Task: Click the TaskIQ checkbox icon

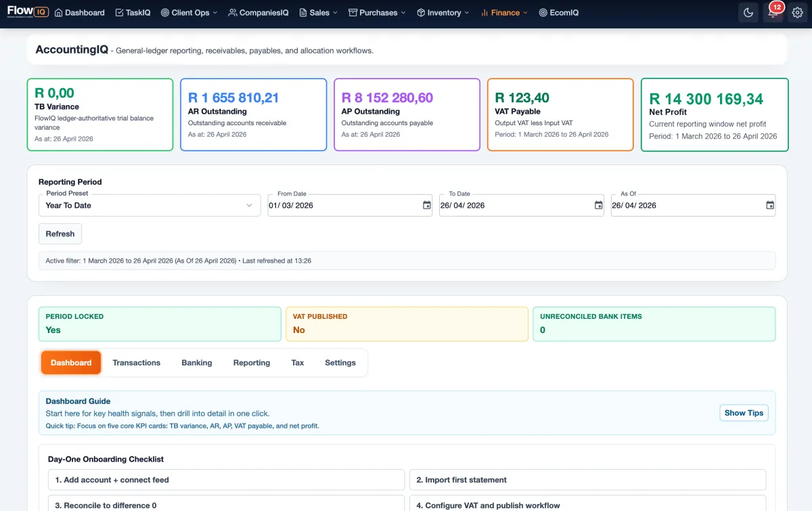Action: pos(119,13)
